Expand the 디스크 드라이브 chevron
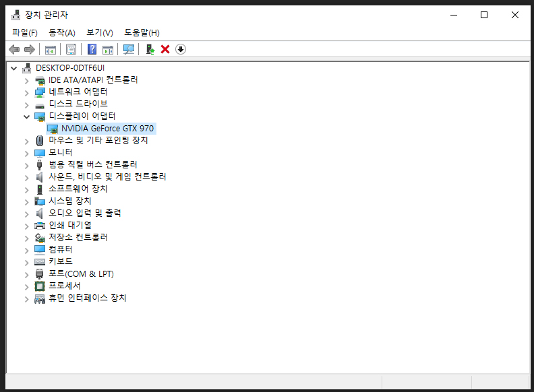The image size is (534, 392). coord(26,105)
